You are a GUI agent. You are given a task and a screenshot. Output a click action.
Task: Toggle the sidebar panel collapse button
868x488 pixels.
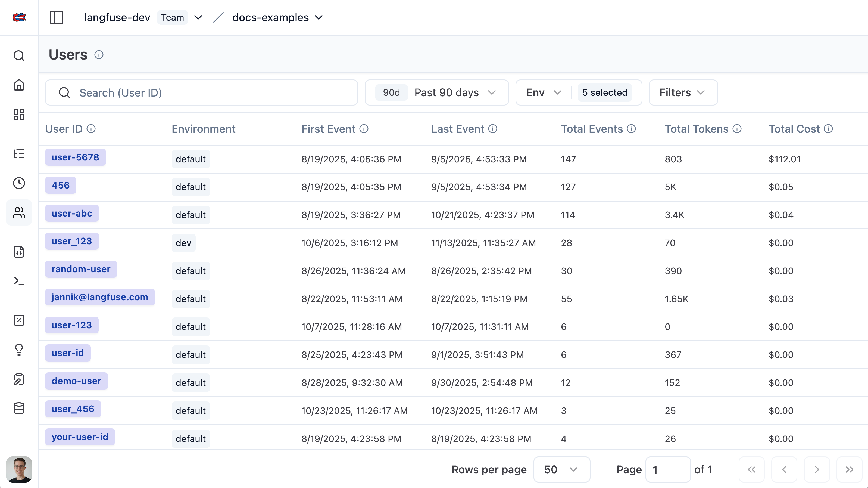click(56, 17)
